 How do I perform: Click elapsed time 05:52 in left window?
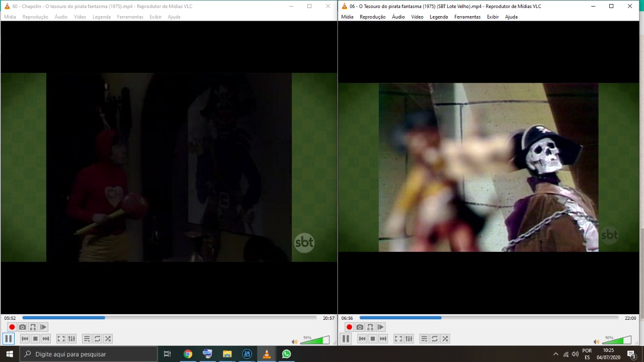(10, 318)
